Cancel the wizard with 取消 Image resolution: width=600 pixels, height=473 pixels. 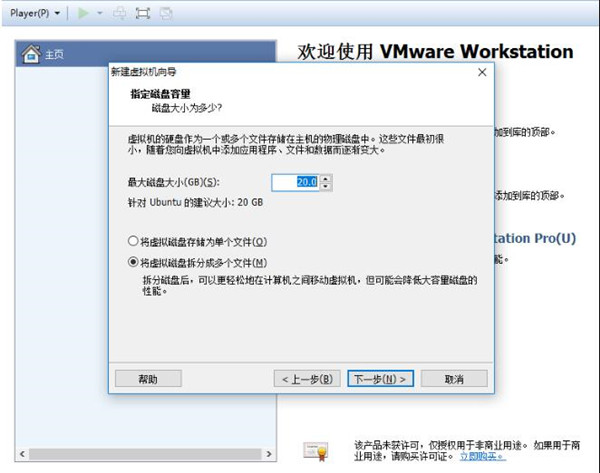(454, 379)
